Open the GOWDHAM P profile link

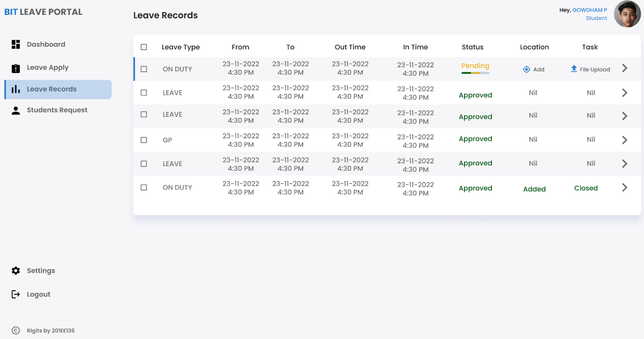coord(589,9)
